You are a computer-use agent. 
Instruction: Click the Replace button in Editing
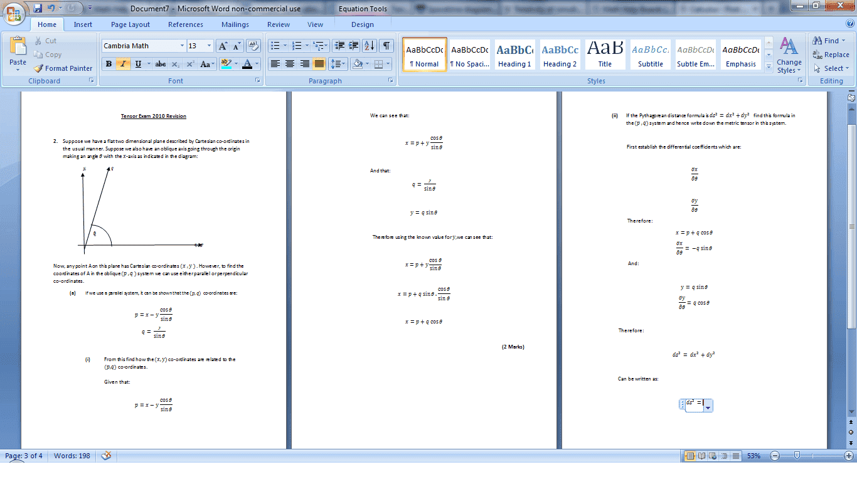click(x=831, y=55)
